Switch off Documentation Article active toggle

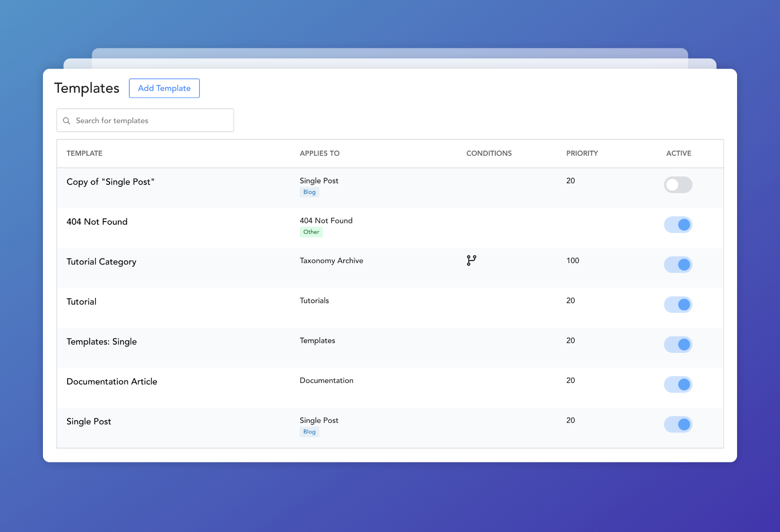(x=678, y=385)
